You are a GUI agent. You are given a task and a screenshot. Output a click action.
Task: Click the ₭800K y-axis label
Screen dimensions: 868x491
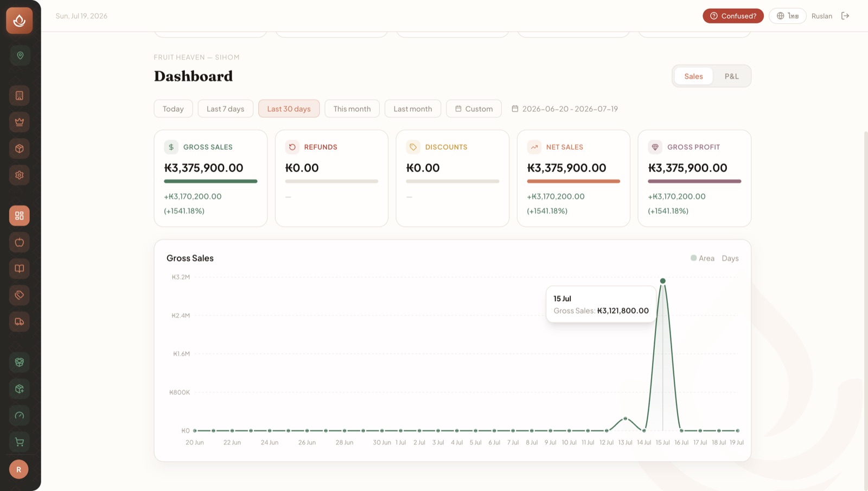coord(180,392)
